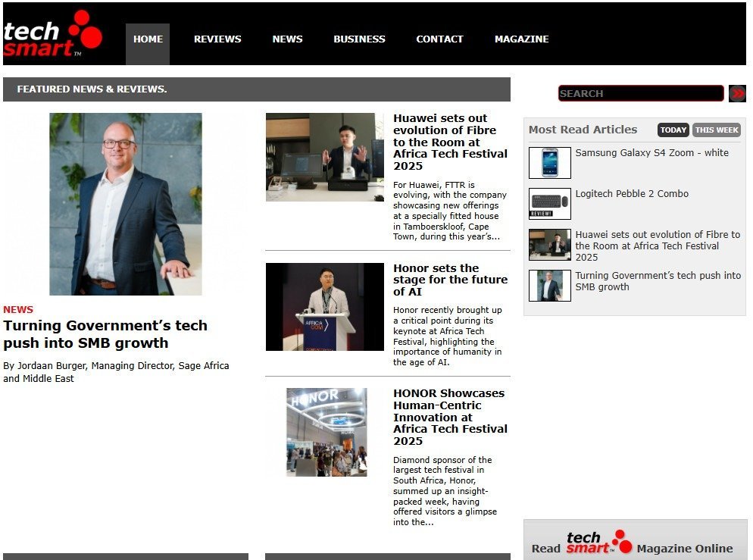Click the TechSmart logo in the header

point(52,33)
